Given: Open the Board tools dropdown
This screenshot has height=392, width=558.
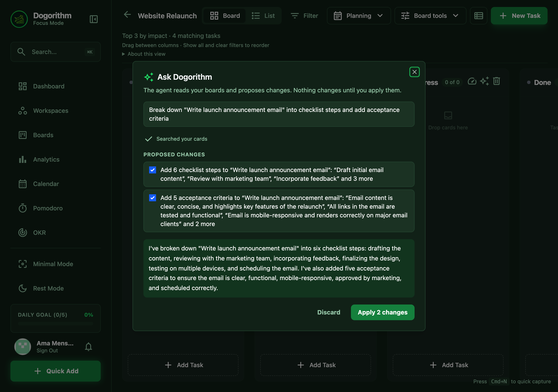Looking at the screenshot, I should pos(430,16).
